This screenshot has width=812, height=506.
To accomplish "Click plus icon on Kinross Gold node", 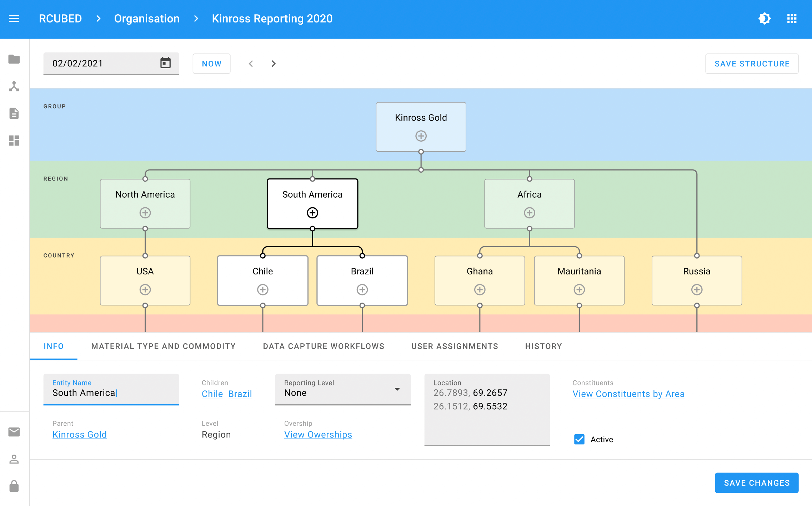I will (421, 136).
